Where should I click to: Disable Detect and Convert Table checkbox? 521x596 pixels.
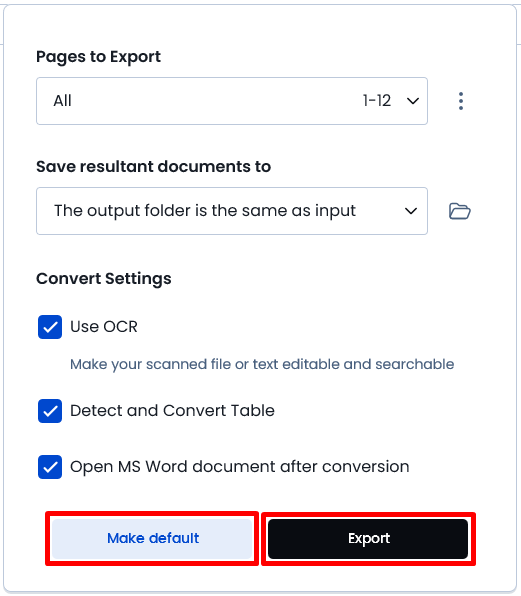point(50,411)
